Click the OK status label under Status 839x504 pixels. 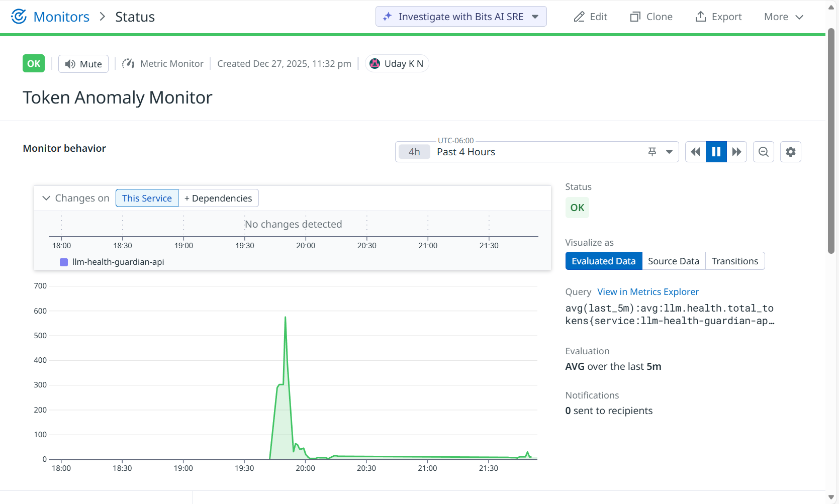click(577, 208)
